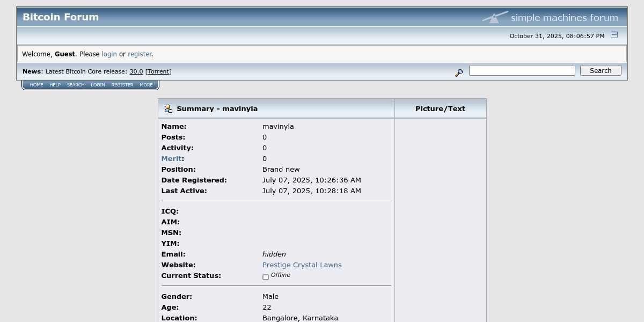The height and width of the screenshot is (322, 644).
Task: Open the Torrent link
Action: (158, 71)
